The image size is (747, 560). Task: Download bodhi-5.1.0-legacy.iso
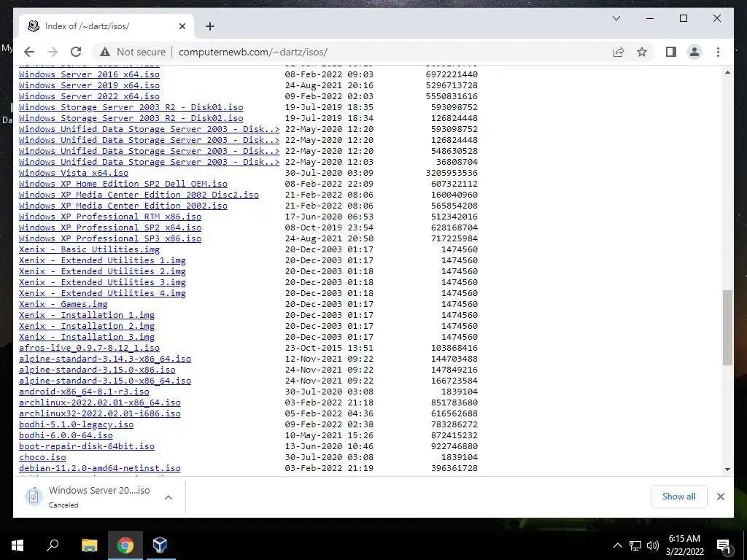tap(76, 425)
